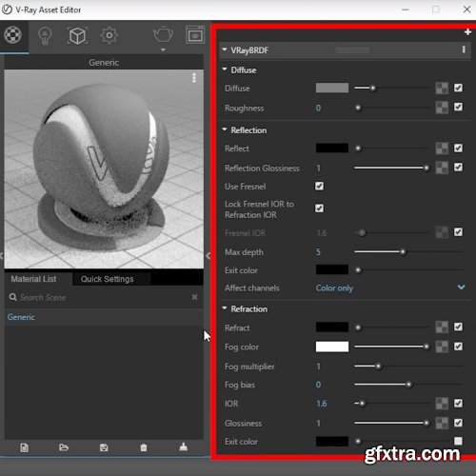Screen dimensions: 476x476
Task: Collapse the Diffuse section
Action: pyautogui.click(x=225, y=69)
